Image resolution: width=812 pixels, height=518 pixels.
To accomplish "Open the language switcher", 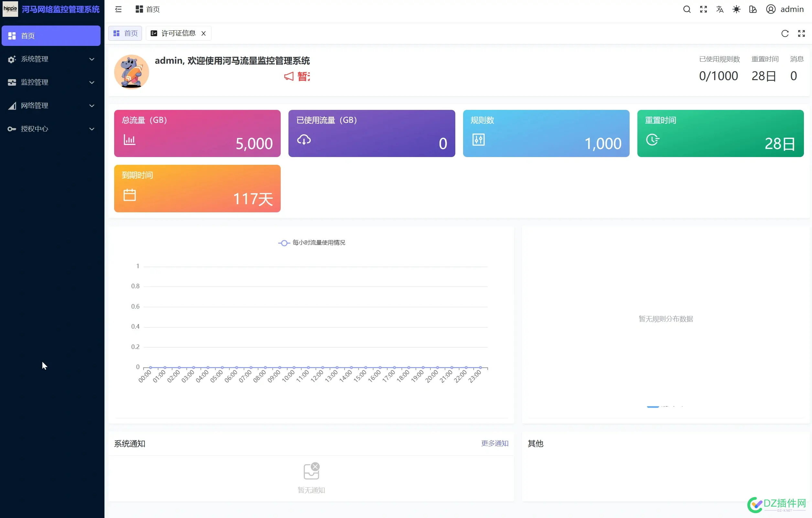I will (720, 9).
